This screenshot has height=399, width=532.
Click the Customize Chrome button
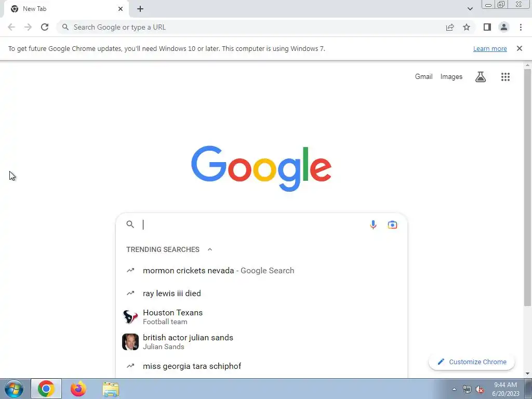pos(472,362)
